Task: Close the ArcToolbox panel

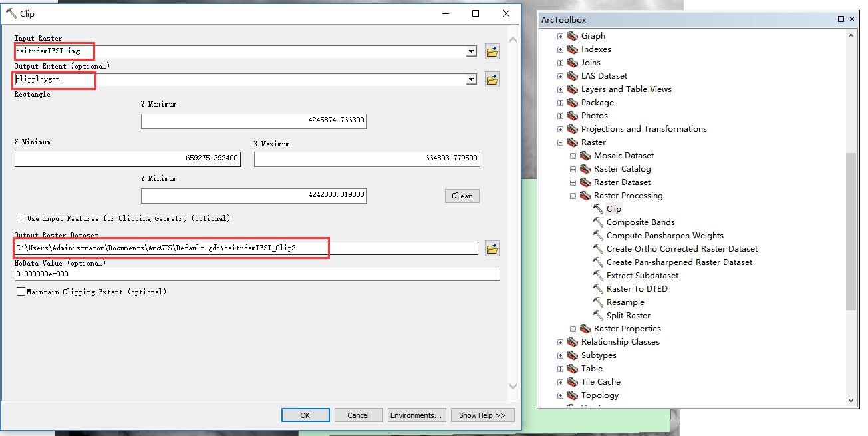Action: point(852,19)
